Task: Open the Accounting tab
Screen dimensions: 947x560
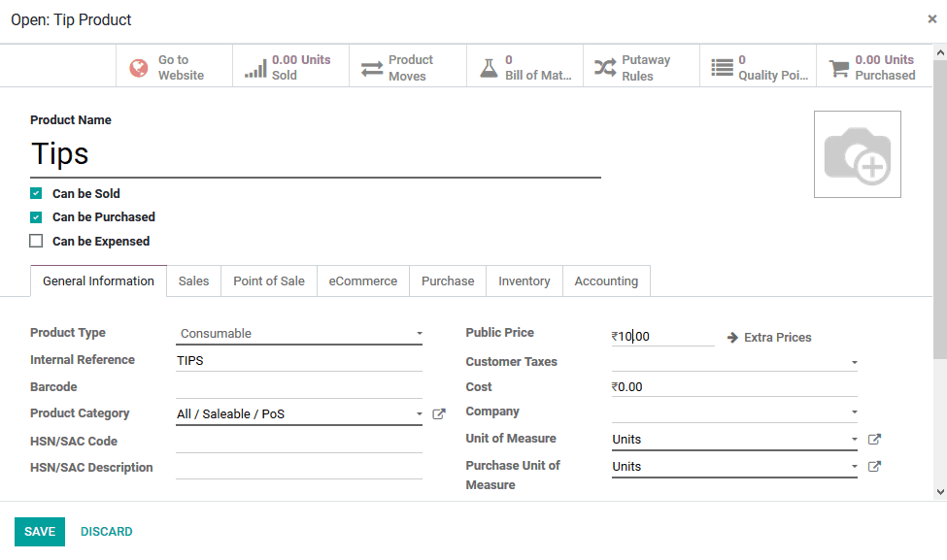Action: click(606, 280)
